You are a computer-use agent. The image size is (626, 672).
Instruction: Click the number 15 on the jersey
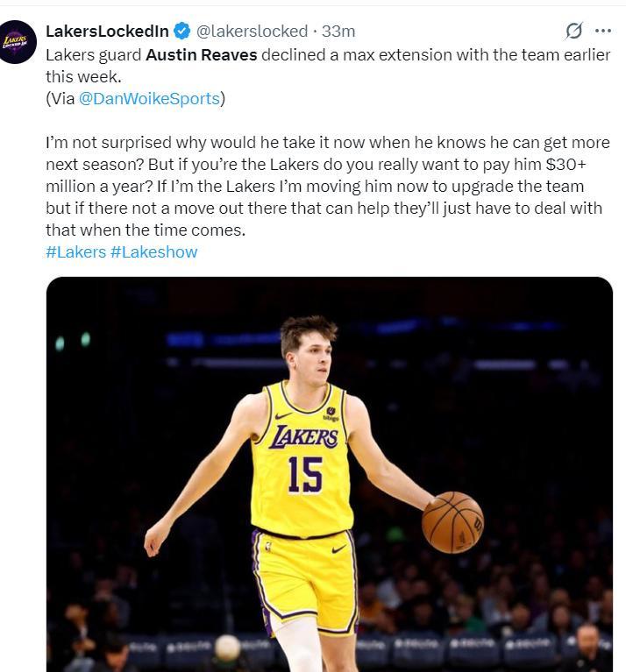tap(305, 475)
